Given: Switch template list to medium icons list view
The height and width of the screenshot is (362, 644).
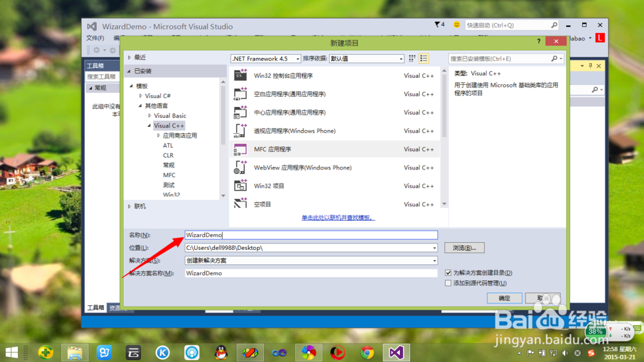Looking at the screenshot, I should point(424,59).
